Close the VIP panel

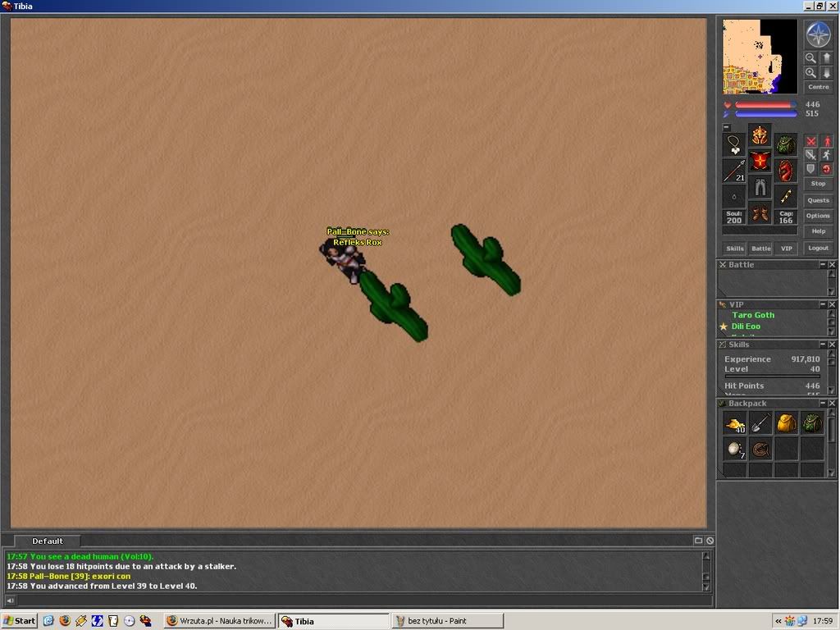click(832, 304)
